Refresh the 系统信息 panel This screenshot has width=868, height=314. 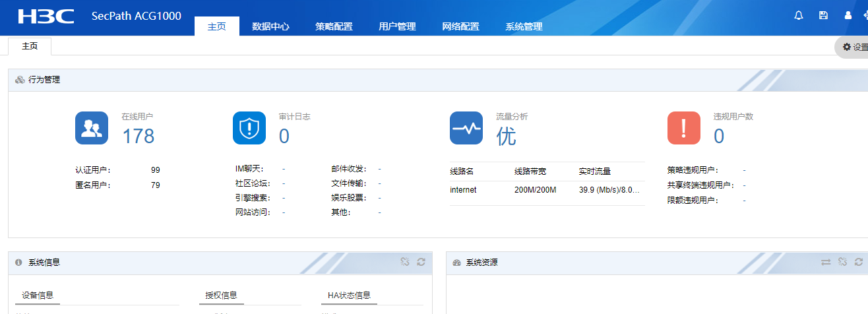tap(421, 262)
